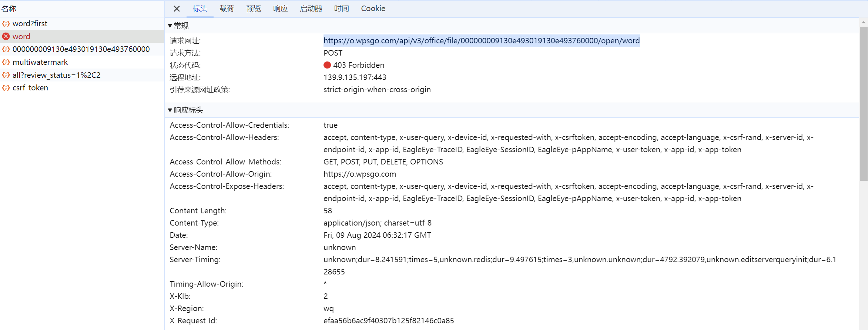Screen dimensions: 868x330
Task: Click the Access-Control-Allow-Headers label
Action: pos(224,137)
